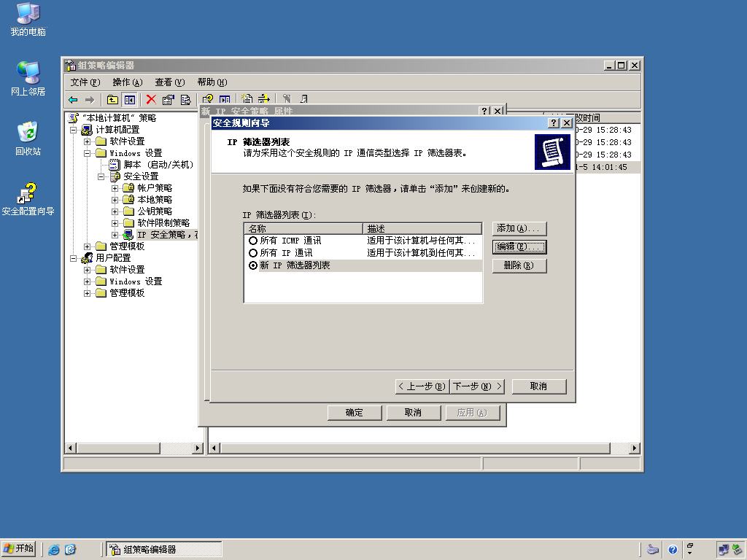Screen dimensions: 747x560
Task: Collapse the 用户配置 tree node
Action: pyautogui.click(x=74, y=258)
